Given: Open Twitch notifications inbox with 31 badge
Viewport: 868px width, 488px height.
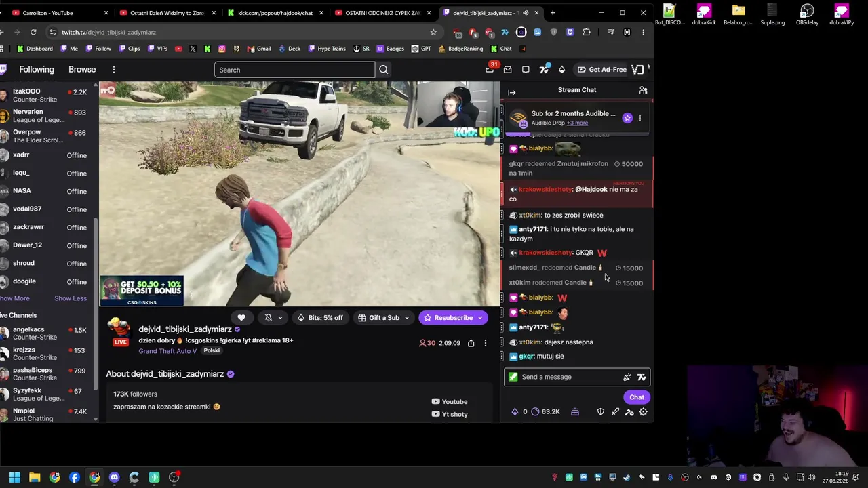Looking at the screenshot, I should tap(490, 69).
